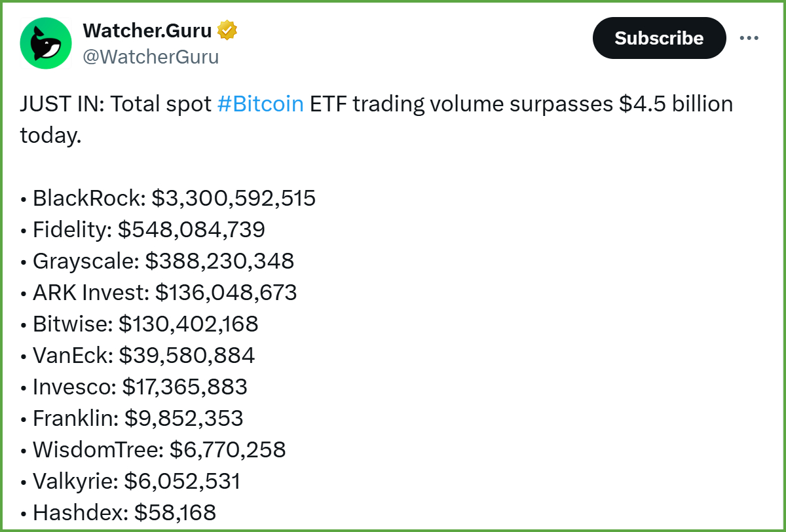Click the Hashdex $58,168 line
Image resolution: width=786 pixels, height=532 pixels.
pyautogui.click(x=118, y=512)
